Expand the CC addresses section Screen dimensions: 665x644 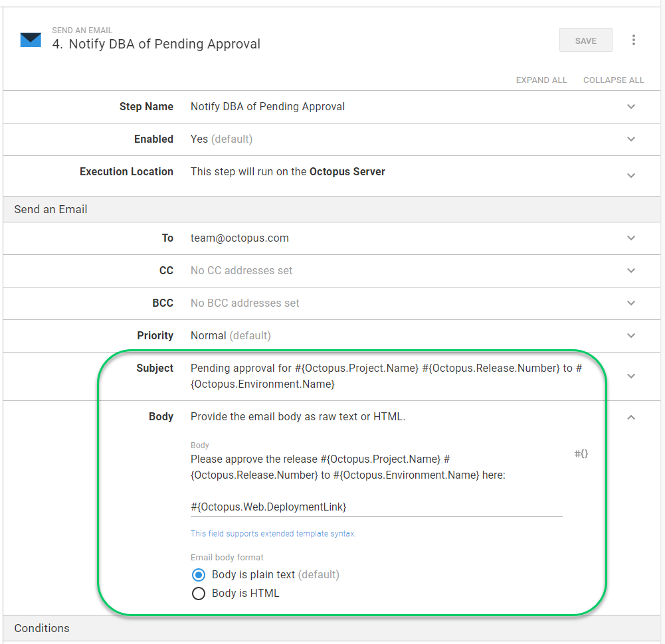pos(631,271)
